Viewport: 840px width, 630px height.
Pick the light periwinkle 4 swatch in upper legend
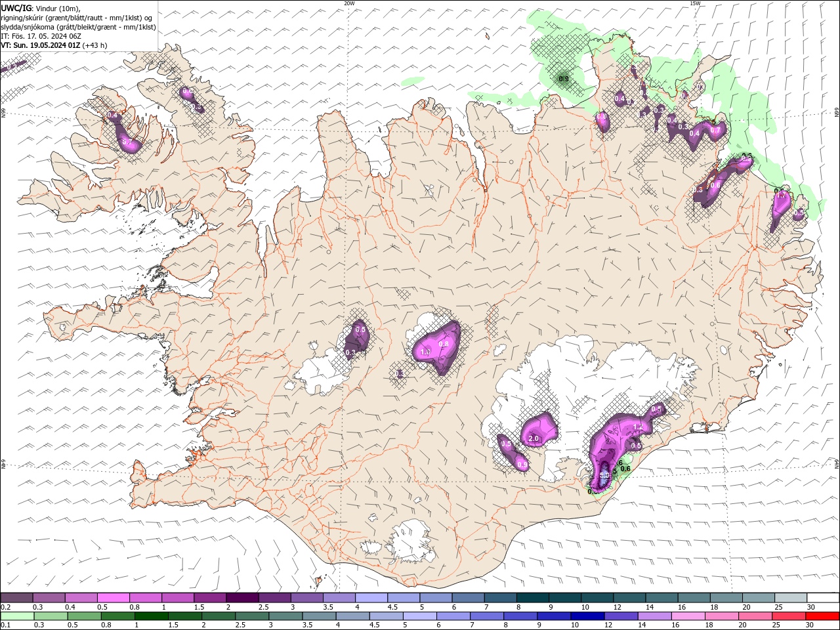pyautogui.click(x=371, y=598)
